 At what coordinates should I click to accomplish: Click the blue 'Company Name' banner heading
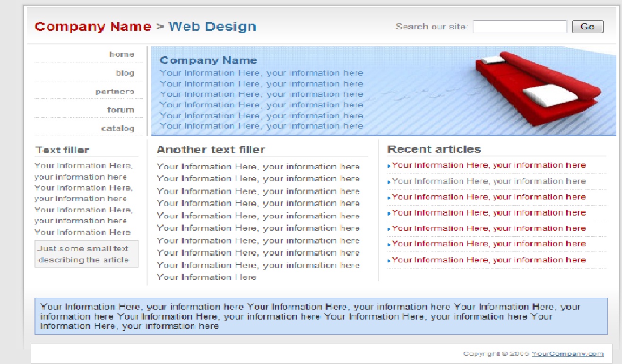[208, 61]
